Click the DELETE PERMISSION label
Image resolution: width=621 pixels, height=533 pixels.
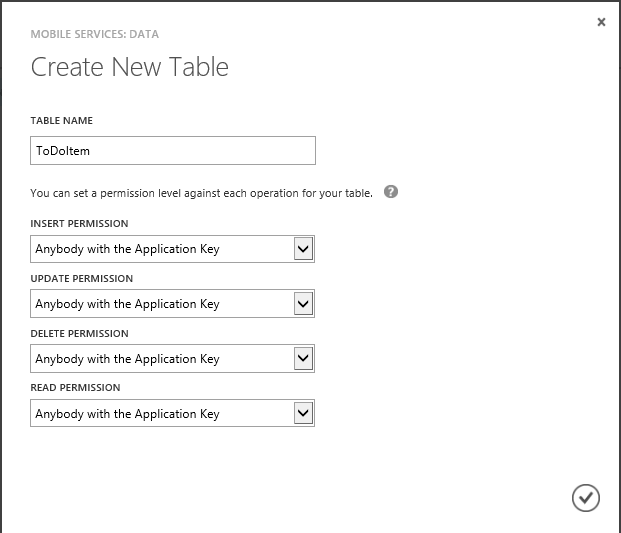tap(80, 334)
